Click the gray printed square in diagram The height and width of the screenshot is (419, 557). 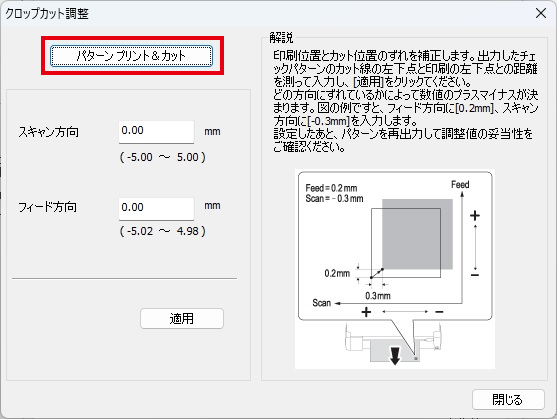[x=417, y=234]
